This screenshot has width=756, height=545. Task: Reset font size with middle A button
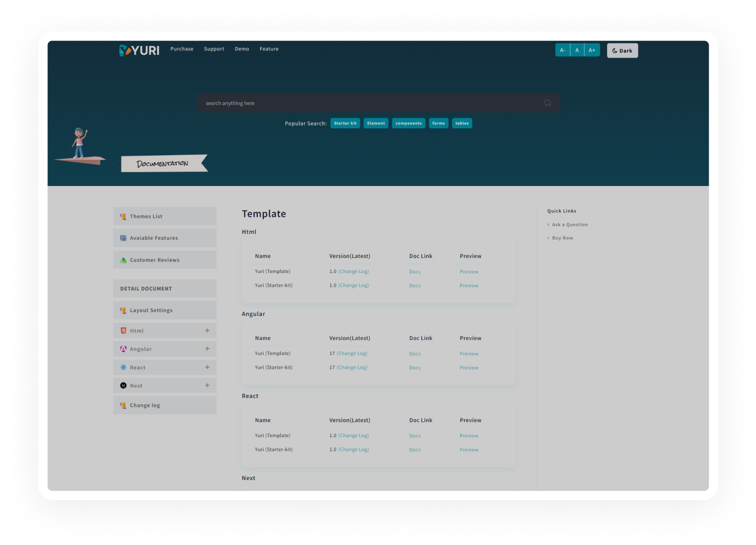point(577,50)
